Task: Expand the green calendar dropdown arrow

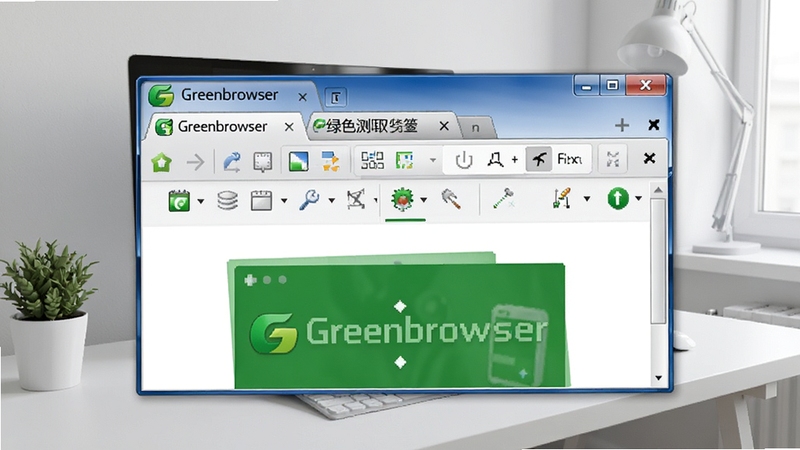Action: click(201, 201)
